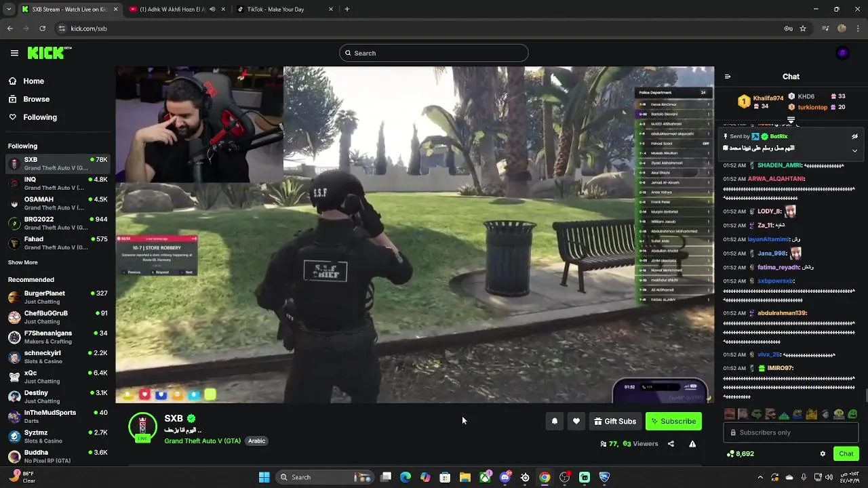
Task: Open turkiontop leaderboard entry
Action: [816, 107]
